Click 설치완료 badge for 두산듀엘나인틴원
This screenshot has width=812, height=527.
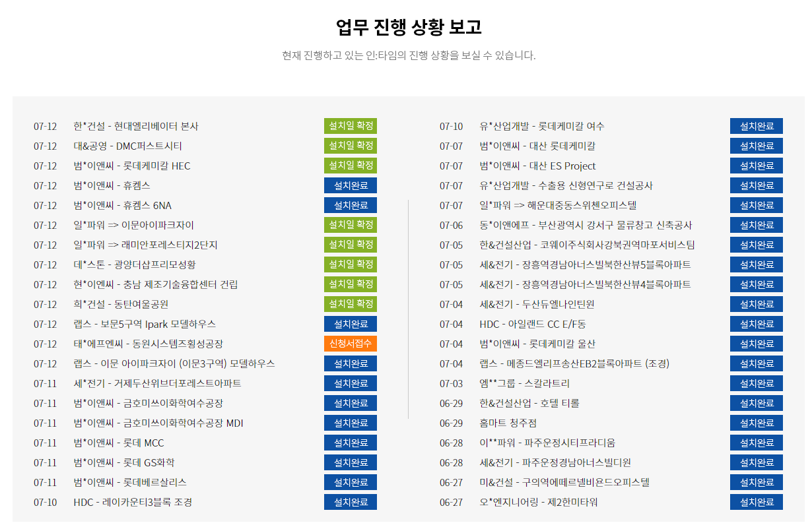(757, 304)
